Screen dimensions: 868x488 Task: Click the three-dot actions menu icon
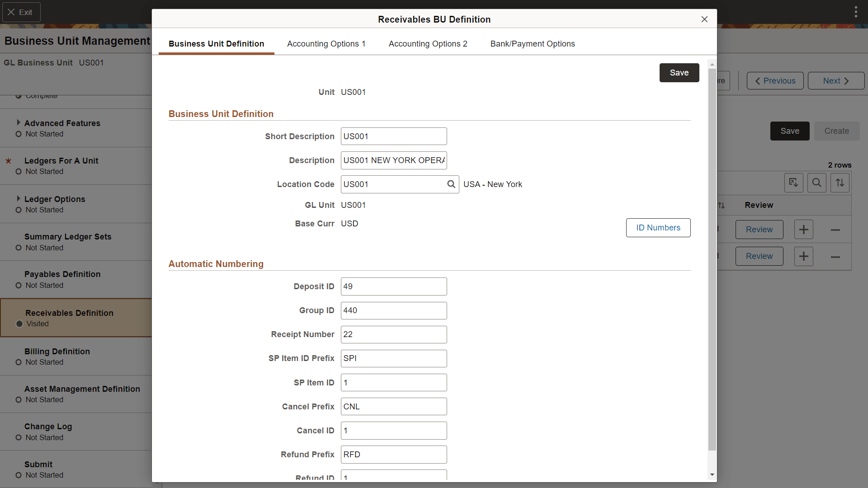[x=856, y=12]
